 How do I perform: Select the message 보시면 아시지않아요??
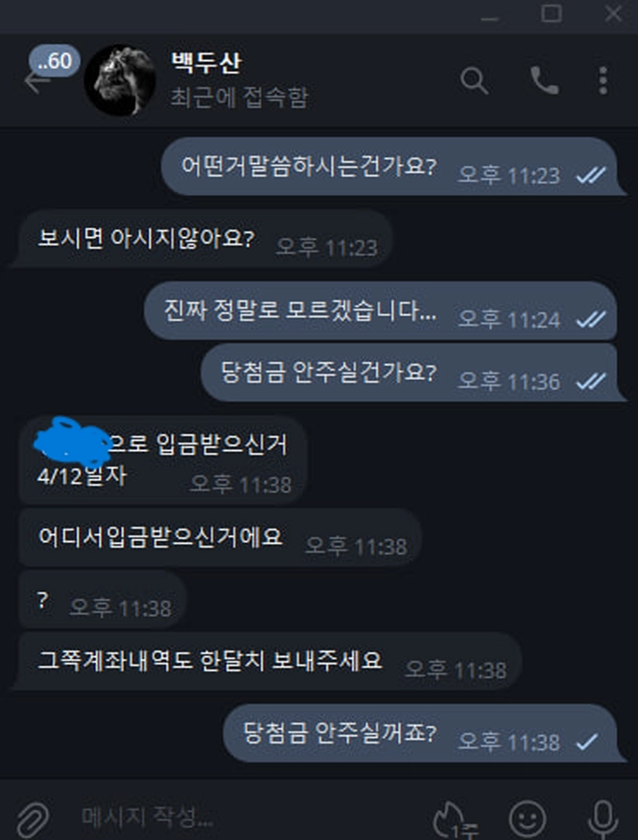pyautogui.click(x=203, y=239)
